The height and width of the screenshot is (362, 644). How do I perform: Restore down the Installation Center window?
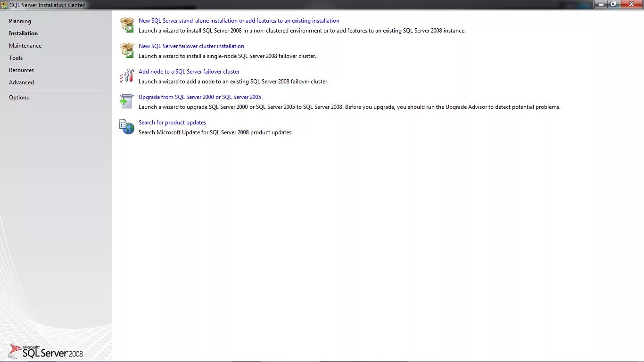tap(613, 4)
